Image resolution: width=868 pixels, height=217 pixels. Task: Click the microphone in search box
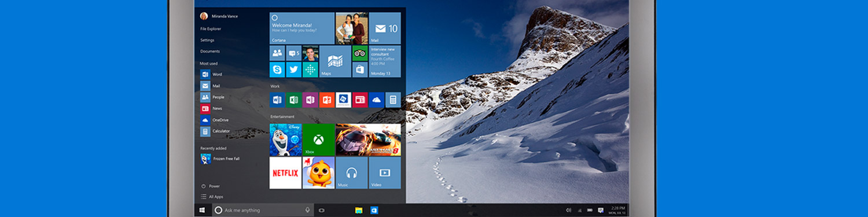(307, 210)
